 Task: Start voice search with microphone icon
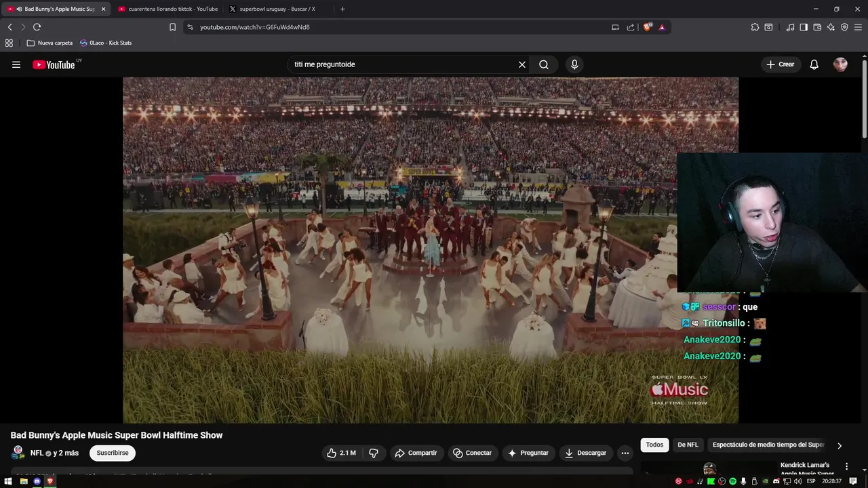click(574, 64)
